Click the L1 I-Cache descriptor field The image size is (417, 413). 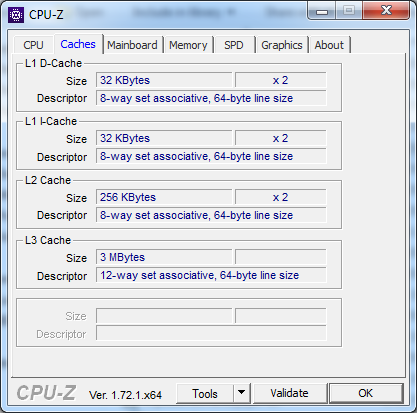pos(211,156)
